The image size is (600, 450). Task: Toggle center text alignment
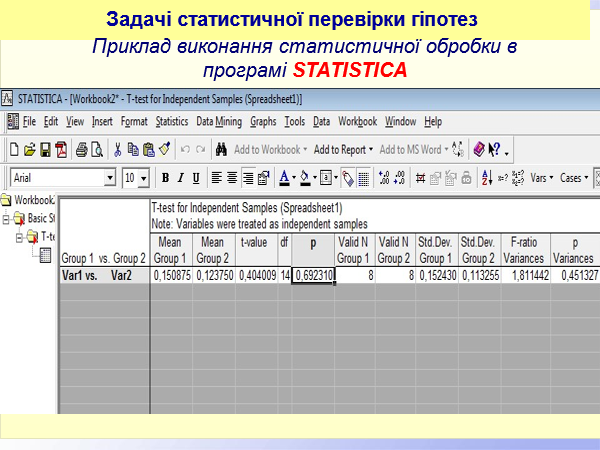[232, 178]
